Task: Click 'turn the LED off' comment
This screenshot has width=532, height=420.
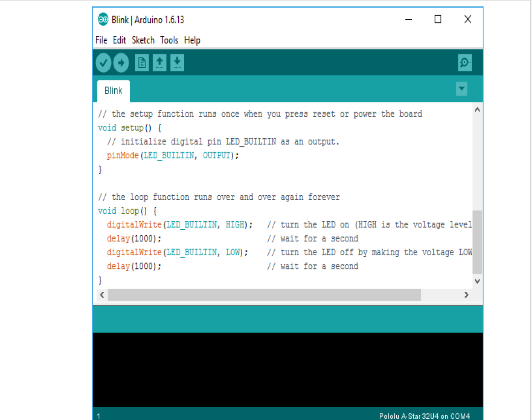Action: coord(369,252)
